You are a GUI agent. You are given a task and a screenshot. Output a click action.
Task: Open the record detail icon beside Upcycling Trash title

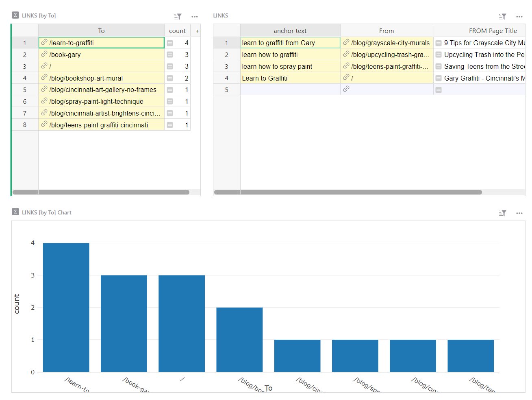[x=438, y=54]
